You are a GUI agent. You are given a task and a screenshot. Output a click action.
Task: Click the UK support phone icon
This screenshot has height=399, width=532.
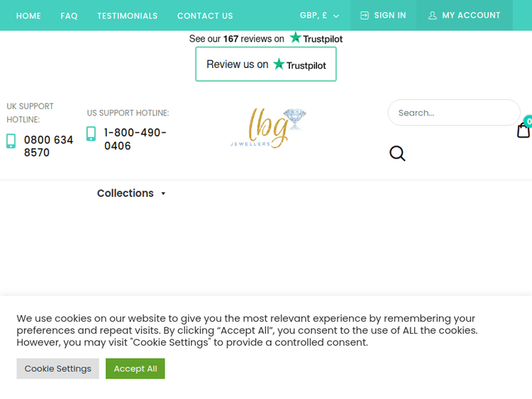(11, 141)
